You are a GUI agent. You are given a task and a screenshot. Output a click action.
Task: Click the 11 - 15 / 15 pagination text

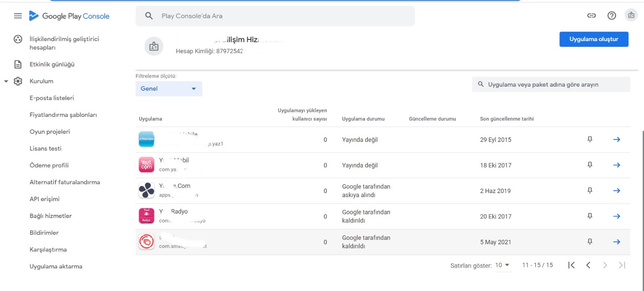[x=537, y=265]
